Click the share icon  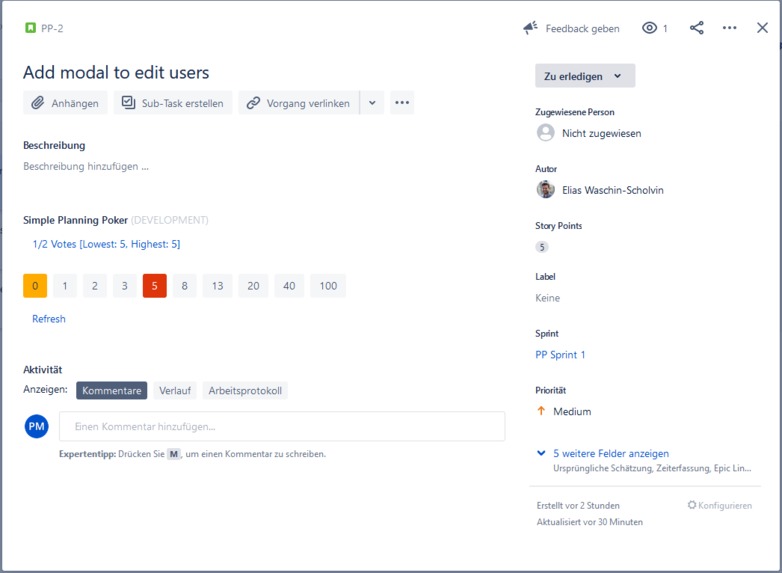(697, 28)
